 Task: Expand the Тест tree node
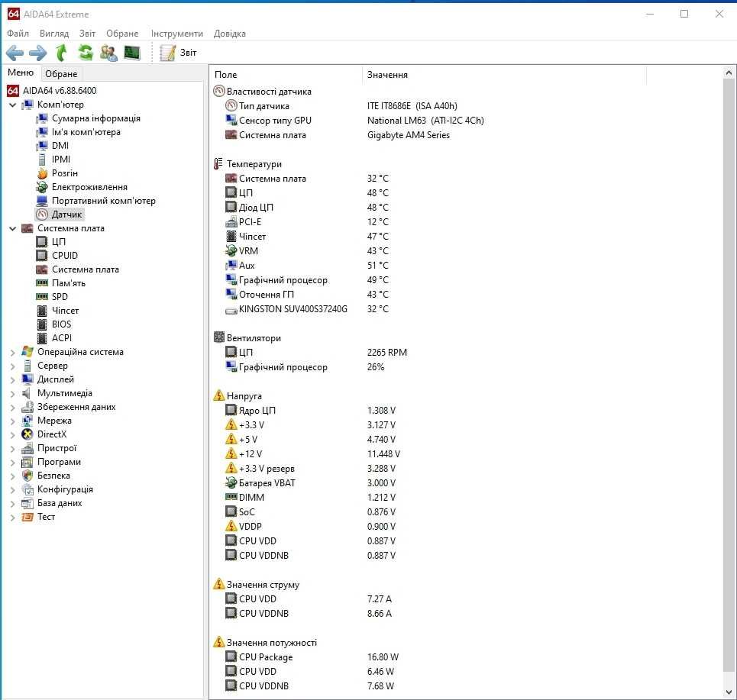pyautogui.click(x=13, y=518)
